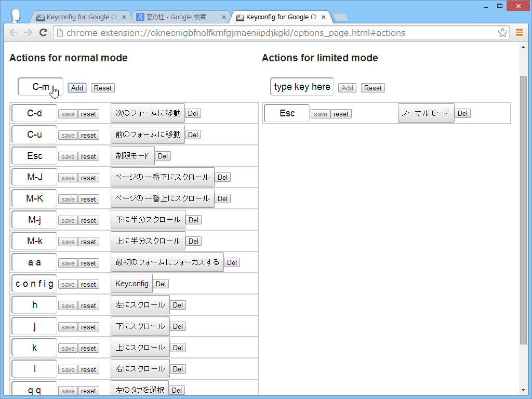Minimize the Chrome window
The width and height of the screenshot is (532, 399).
coord(486,6)
